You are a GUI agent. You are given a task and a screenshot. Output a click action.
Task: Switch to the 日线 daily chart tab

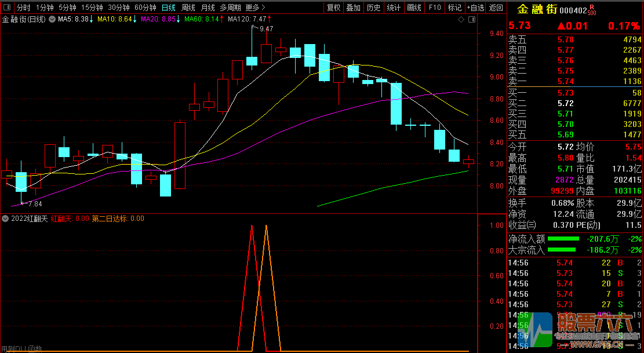click(x=168, y=8)
